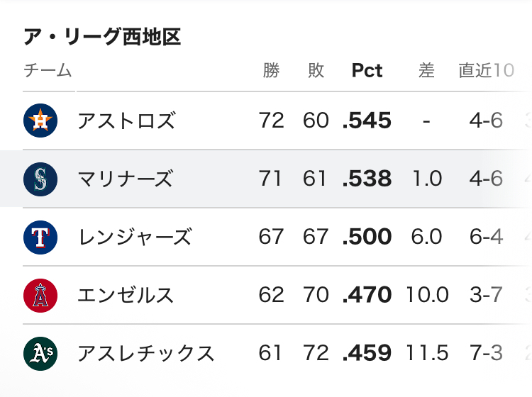Image resolution: width=532 pixels, height=397 pixels.
Task: Sort standings by Pct column header
Action: (367, 70)
